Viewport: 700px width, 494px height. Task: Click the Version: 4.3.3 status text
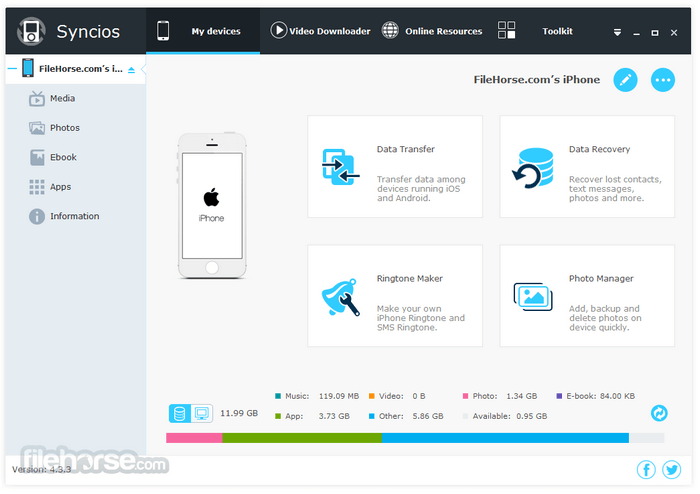click(42, 469)
